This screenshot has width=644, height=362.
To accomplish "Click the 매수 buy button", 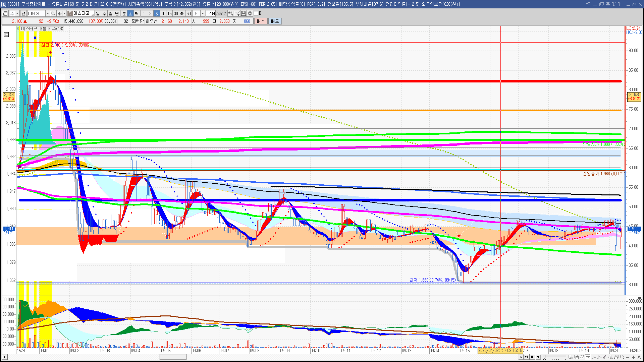I will (x=261, y=21).
